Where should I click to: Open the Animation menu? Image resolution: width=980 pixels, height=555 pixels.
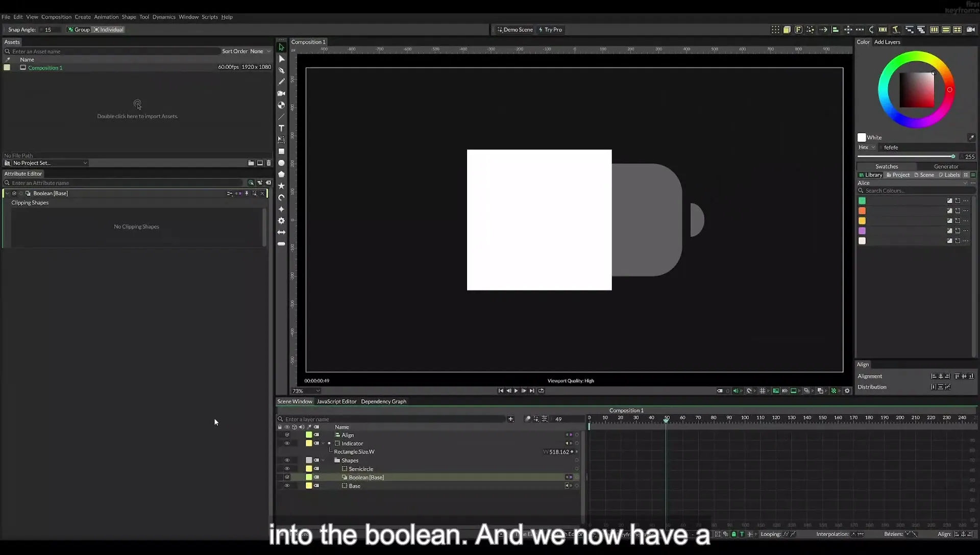[106, 17]
